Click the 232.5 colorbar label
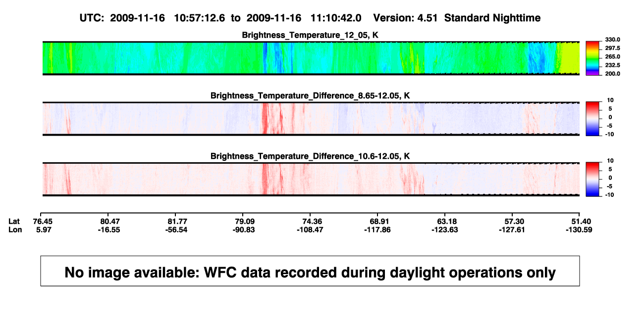Image resolution: width=644 pixels, height=330 pixels. [x=612, y=65]
